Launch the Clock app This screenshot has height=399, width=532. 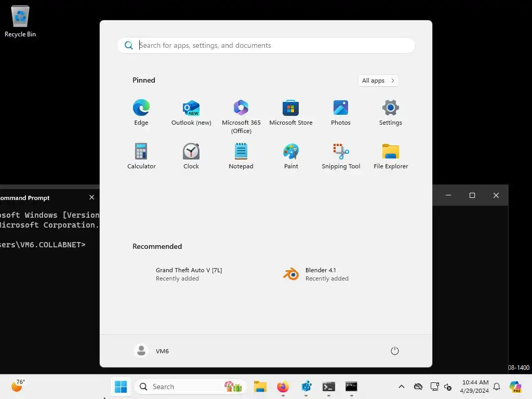pyautogui.click(x=191, y=156)
